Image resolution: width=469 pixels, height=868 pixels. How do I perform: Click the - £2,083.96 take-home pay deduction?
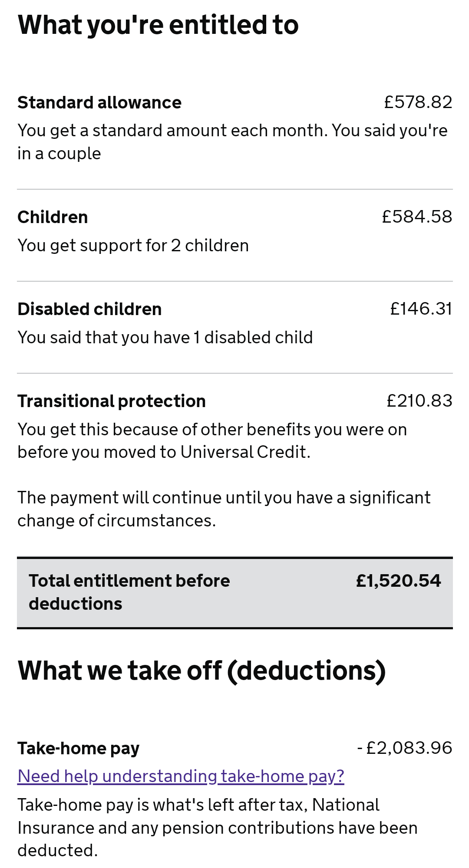click(x=404, y=748)
